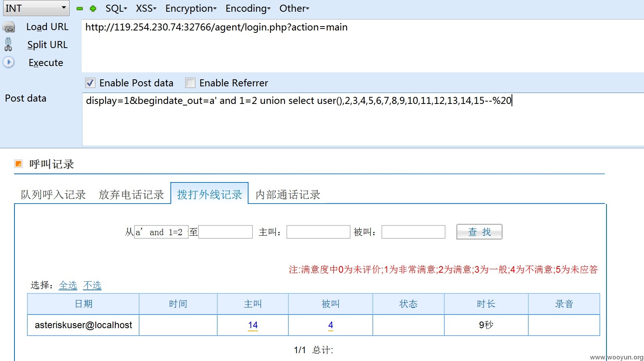
Task: Click the 从 start date field
Action: click(161, 232)
